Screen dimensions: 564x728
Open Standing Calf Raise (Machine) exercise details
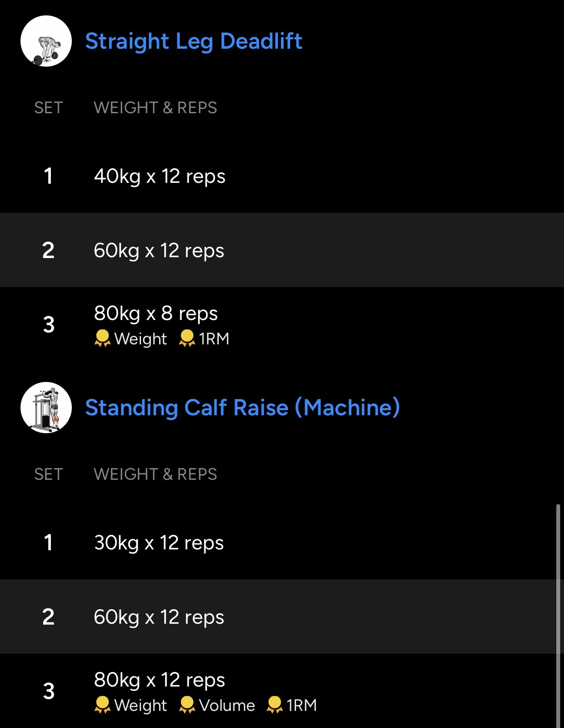pyautogui.click(x=242, y=408)
